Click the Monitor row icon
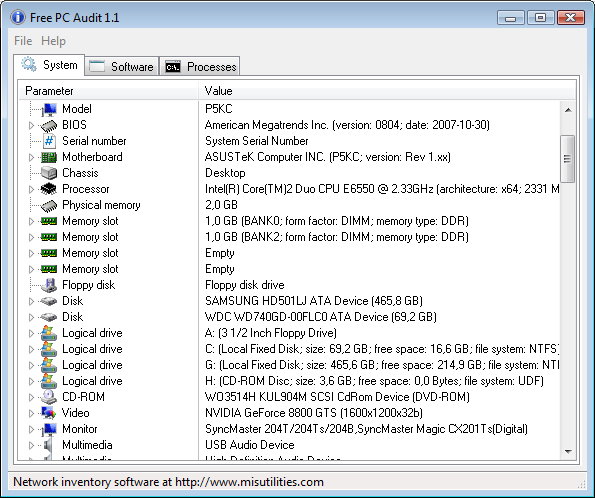Viewport: 595px width, 498px height. point(49,429)
